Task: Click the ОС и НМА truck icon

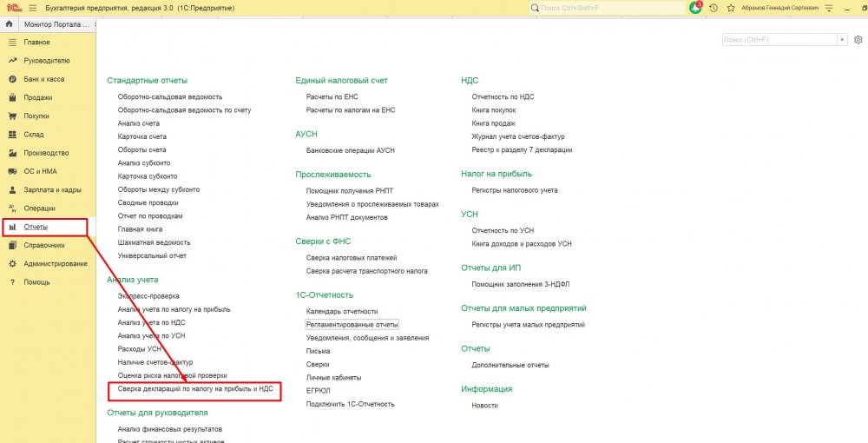Action: pos(12,171)
